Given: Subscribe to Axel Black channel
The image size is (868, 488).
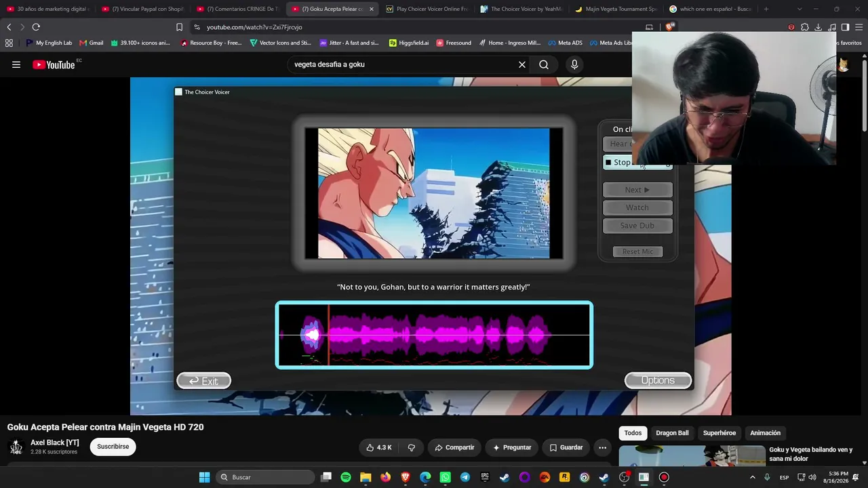Looking at the screenshot, I should click(113, 447).
